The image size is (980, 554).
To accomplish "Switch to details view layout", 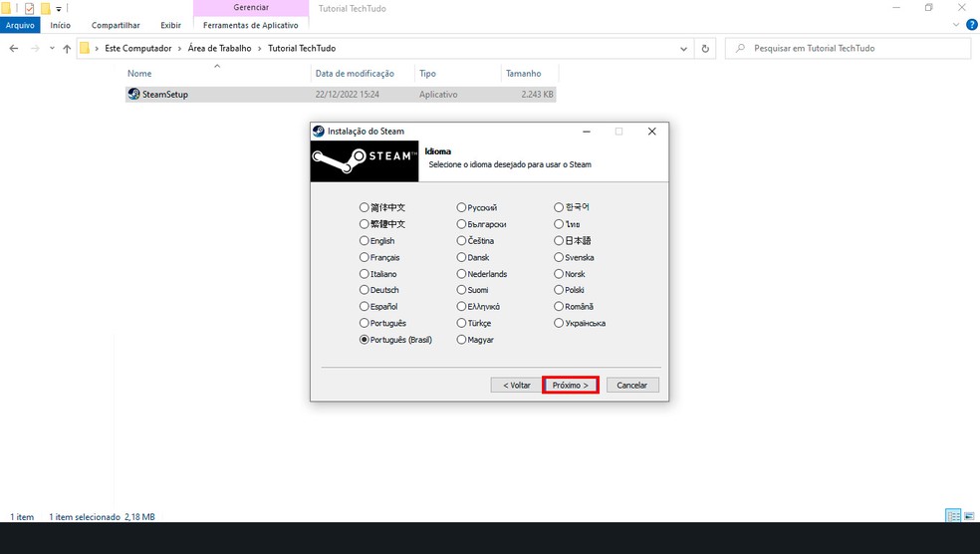I will click(953, 516).
